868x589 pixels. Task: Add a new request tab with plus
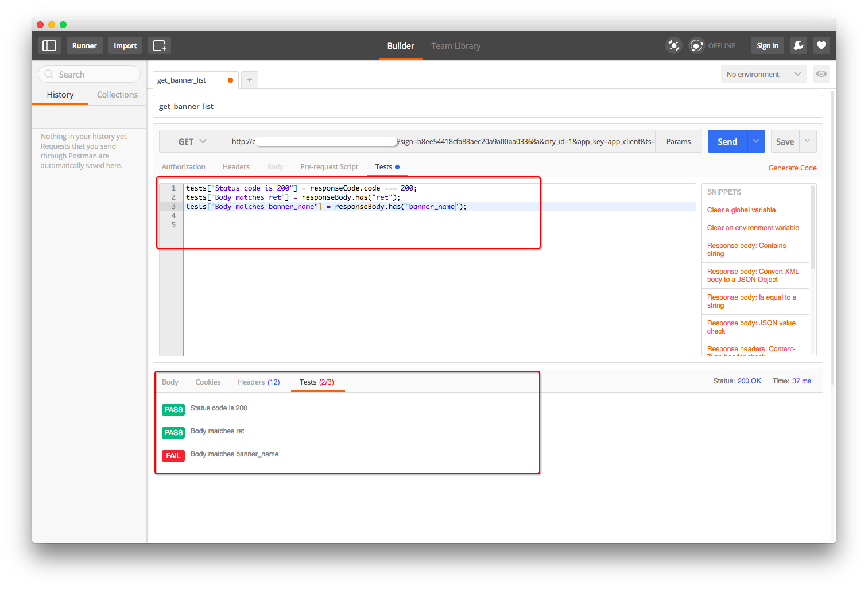[x=250, y=80]
